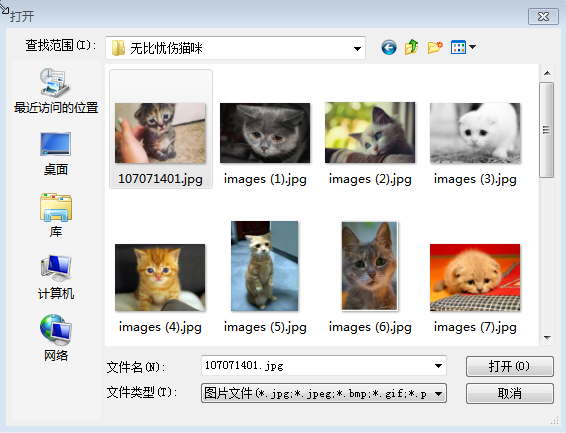
Task: Expand the 查找范围 folder dropdown
Action: [357, 48]
